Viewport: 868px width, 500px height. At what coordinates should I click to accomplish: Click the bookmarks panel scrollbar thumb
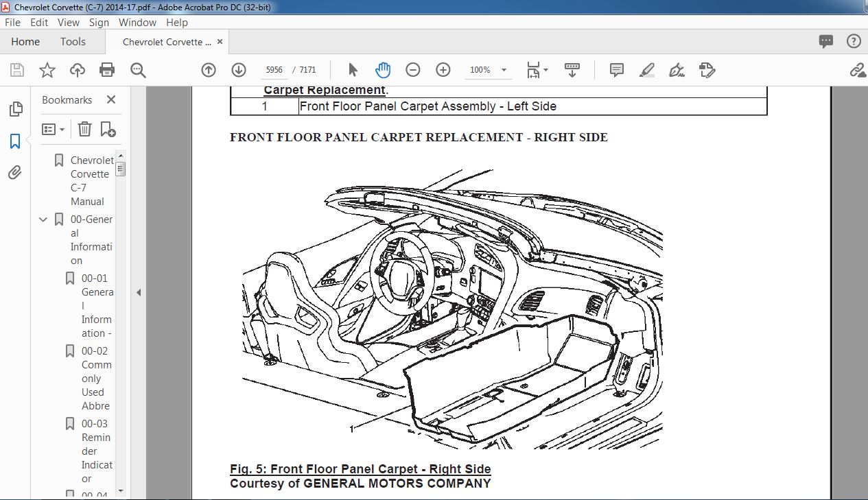click(121, 169)
